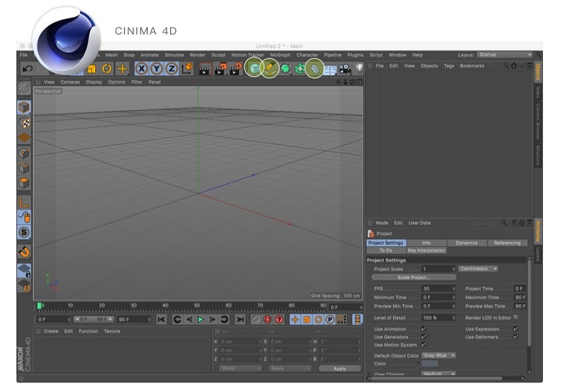The width and height of the screenshot is (563, 392).
Task: Toggle Use Generators checkbox
Action: [x=424, y=337]
